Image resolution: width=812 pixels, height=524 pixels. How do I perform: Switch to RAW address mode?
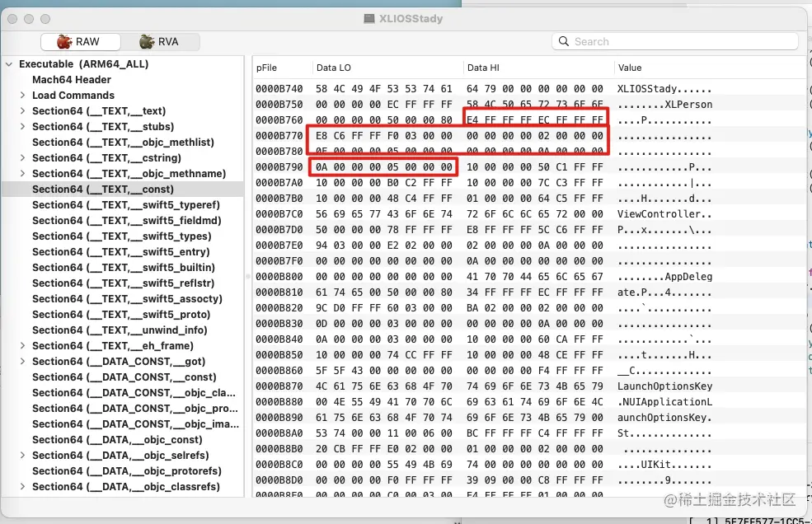click(x=81, y=41)
